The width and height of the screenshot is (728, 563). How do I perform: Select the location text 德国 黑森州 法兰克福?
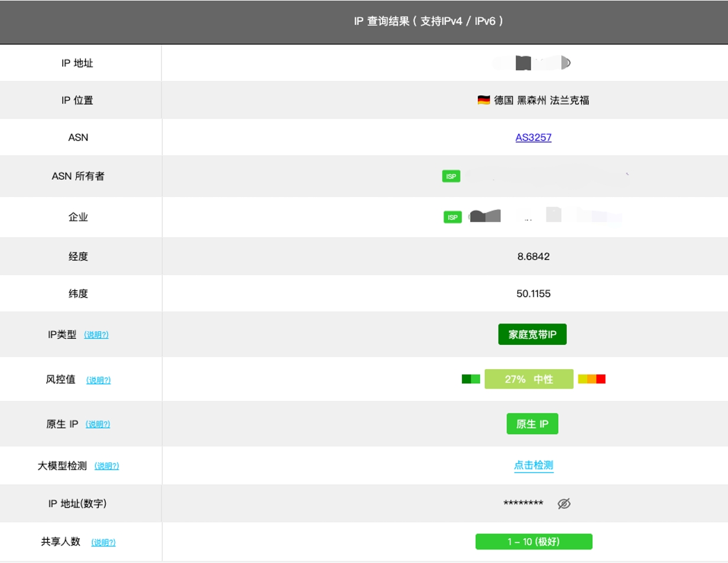click(542, 101)
